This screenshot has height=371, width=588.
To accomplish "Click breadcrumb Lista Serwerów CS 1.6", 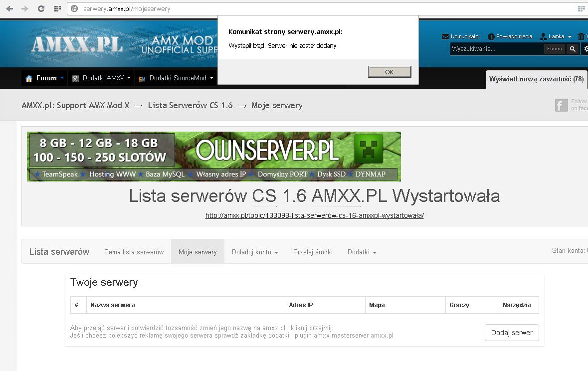I will pyautogui.click(x=190, y=105).
